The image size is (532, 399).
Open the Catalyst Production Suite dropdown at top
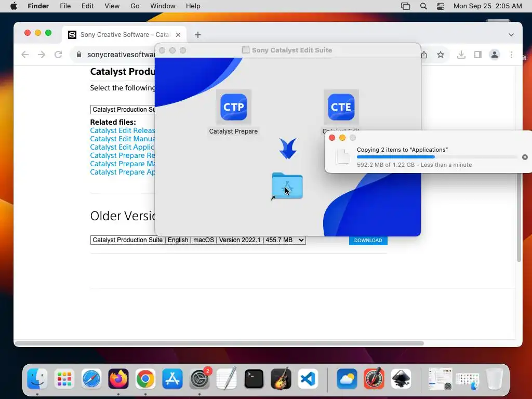[x=123, y=110]
